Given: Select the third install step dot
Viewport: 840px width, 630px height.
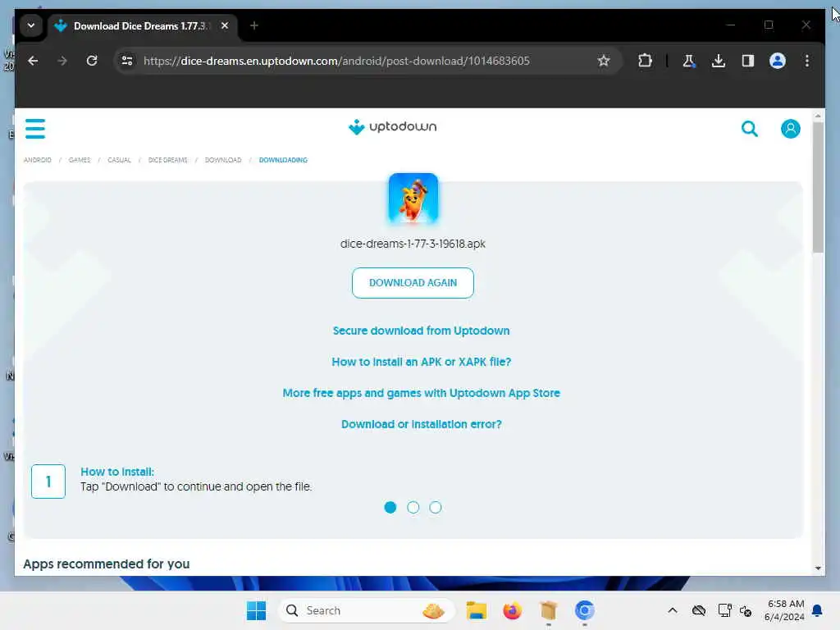Looking at the screenshot, I should pyautogui.click(x=436, y=507).
